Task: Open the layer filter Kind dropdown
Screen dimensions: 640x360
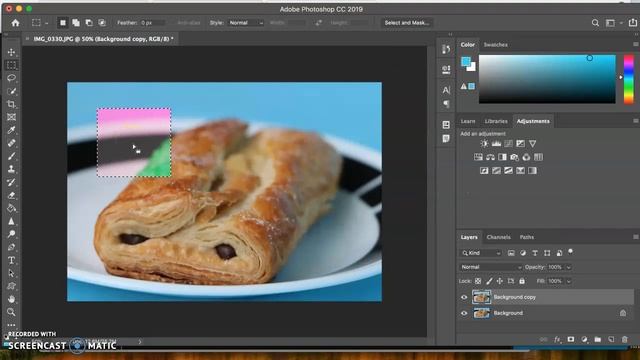Action: (x=480, y=253)
